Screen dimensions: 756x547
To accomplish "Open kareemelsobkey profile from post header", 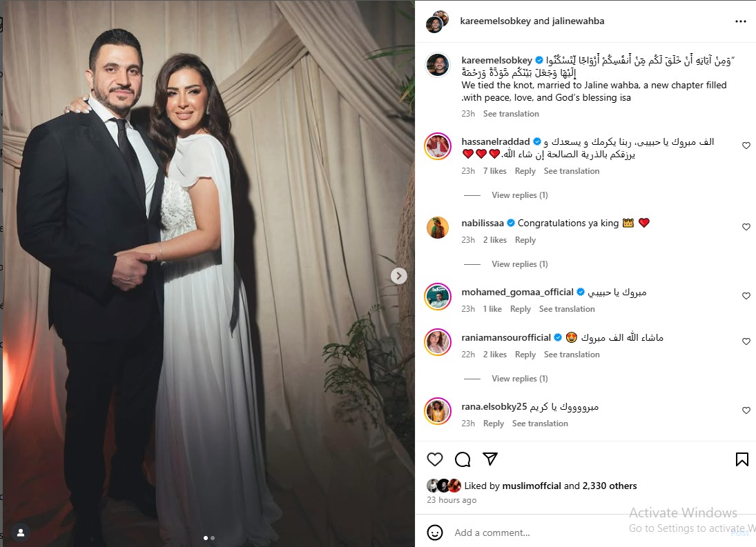I will click(495, 21).
